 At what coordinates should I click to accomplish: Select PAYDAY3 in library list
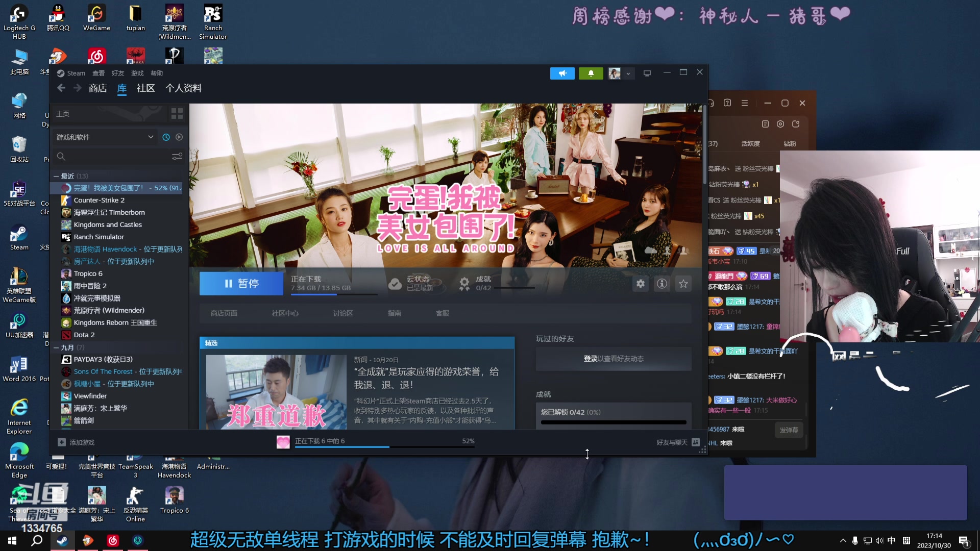pyautogui.click(x=103, y=359)
